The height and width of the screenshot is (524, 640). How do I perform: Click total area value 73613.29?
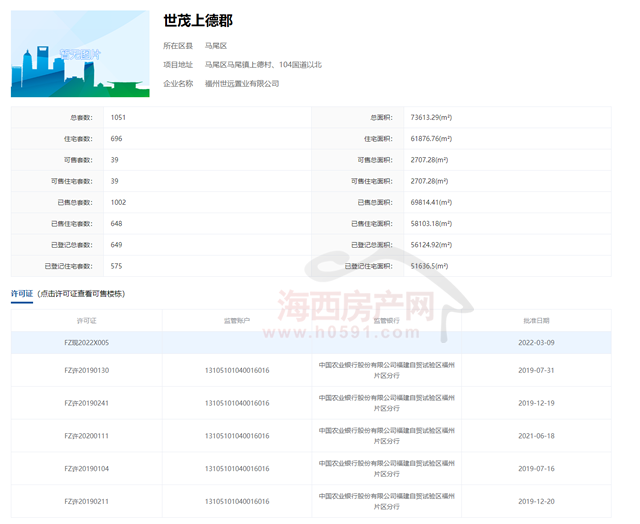pos(431,118)
